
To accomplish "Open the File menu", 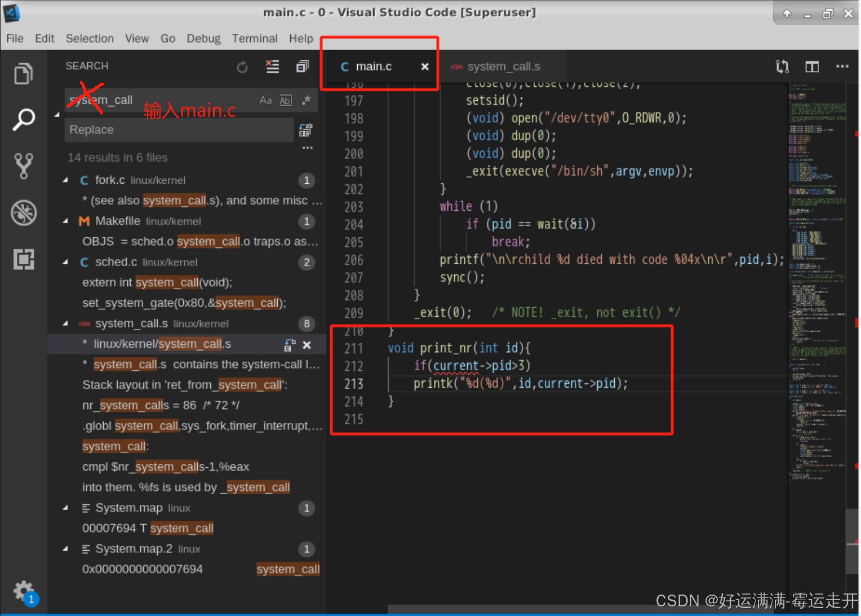I will (15, 38).
